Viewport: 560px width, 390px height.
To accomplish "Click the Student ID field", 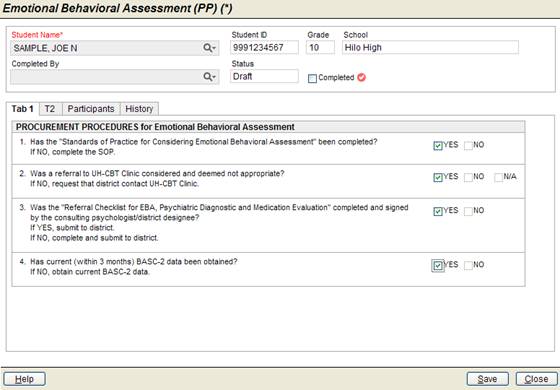I will (x=265, y=48).
